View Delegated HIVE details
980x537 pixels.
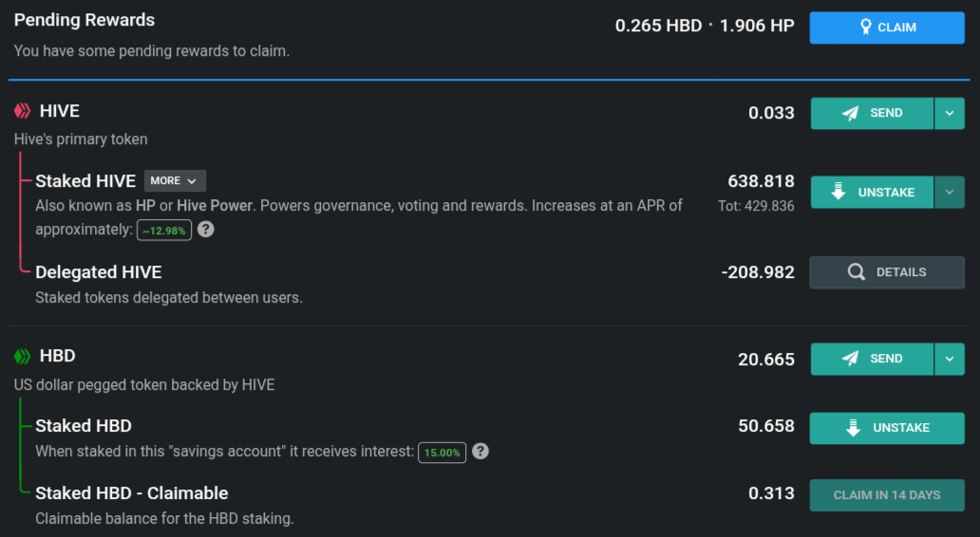(x=887, y=272)
